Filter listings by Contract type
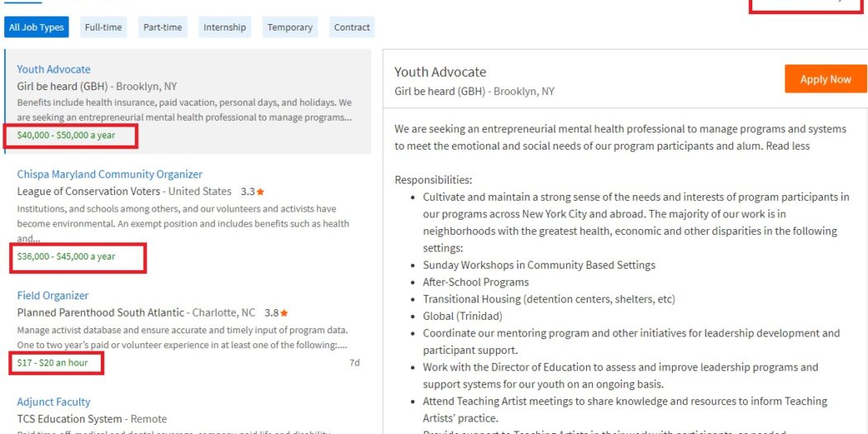The height and width of the screenshot is (434, 868). [x=352, y=27]
